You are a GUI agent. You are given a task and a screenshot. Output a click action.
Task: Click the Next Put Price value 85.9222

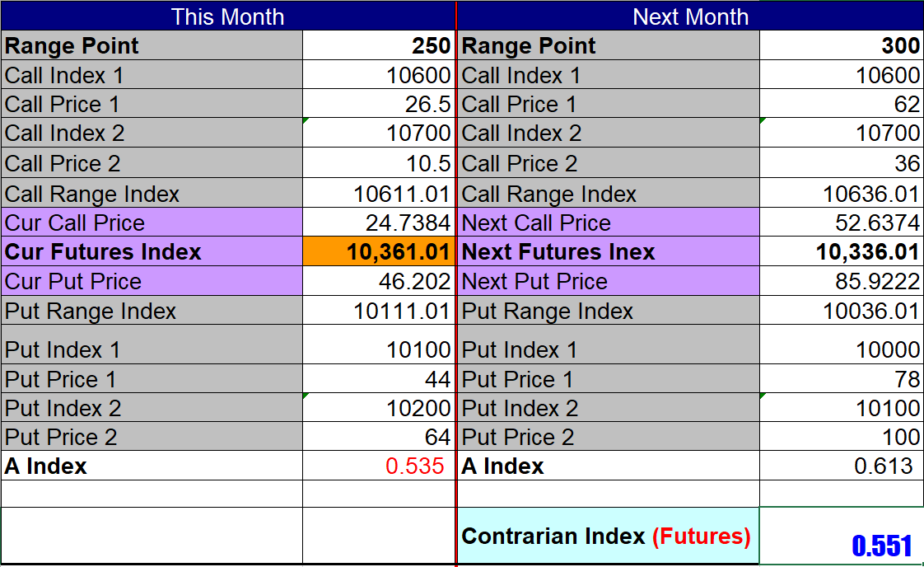pyautogui.click(x=840, y=281)
